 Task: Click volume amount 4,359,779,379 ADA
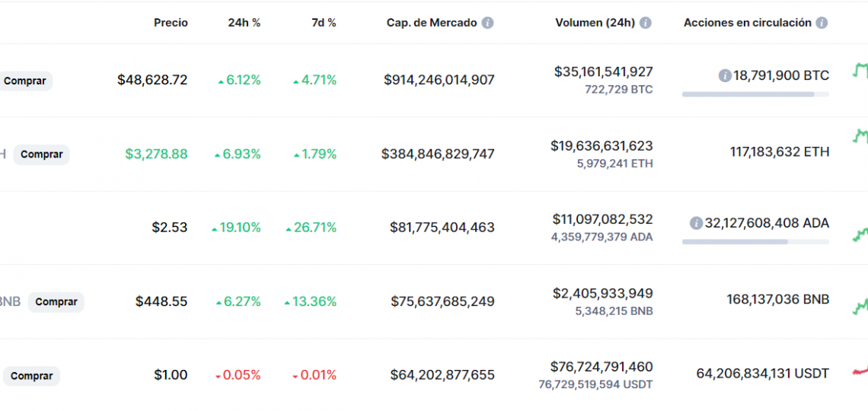(602, 237)
